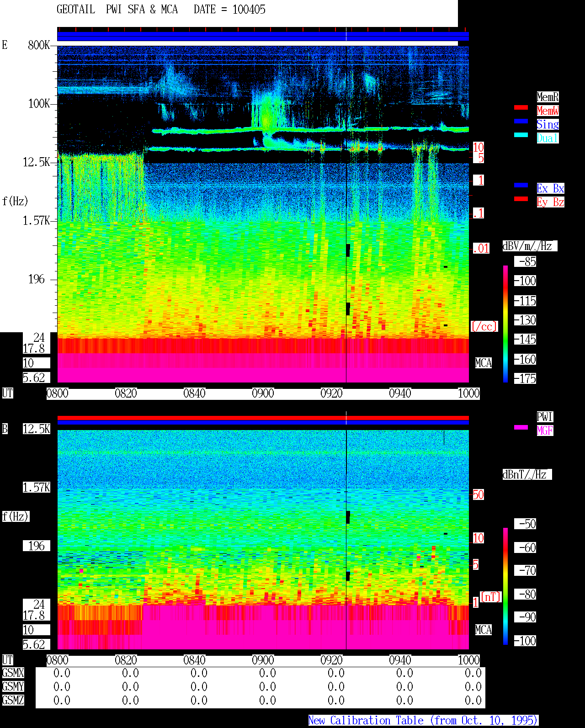Click the [nT] magnetic field unit label

(491, 597)
